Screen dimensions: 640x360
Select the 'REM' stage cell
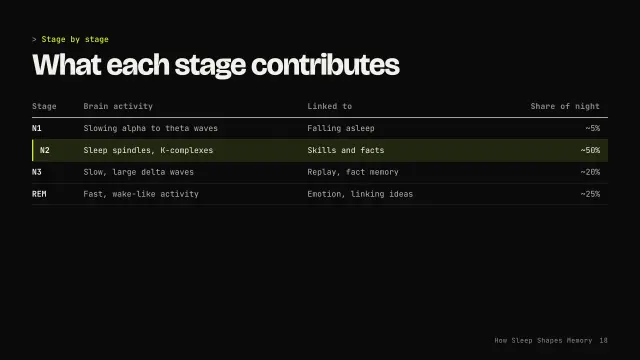tap(39, 194)
